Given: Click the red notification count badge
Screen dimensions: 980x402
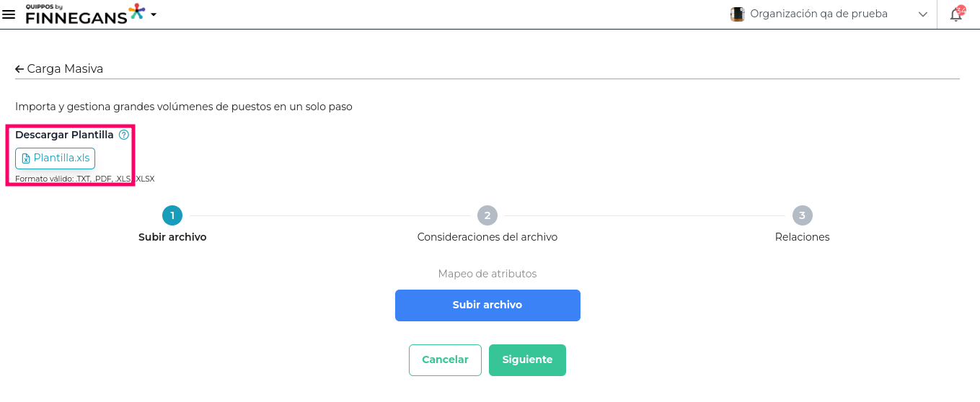Looking at the screenshot, I should pos(961,9).
